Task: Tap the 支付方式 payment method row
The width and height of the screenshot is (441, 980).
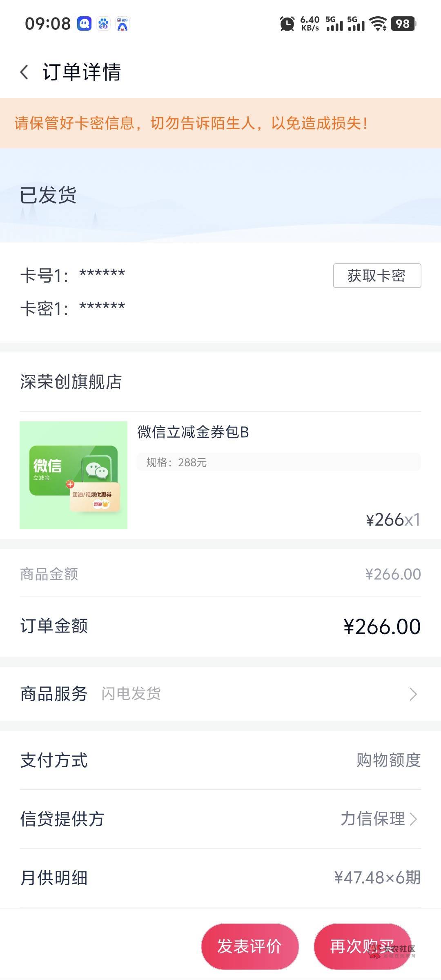Action: [x=220, y=760]
